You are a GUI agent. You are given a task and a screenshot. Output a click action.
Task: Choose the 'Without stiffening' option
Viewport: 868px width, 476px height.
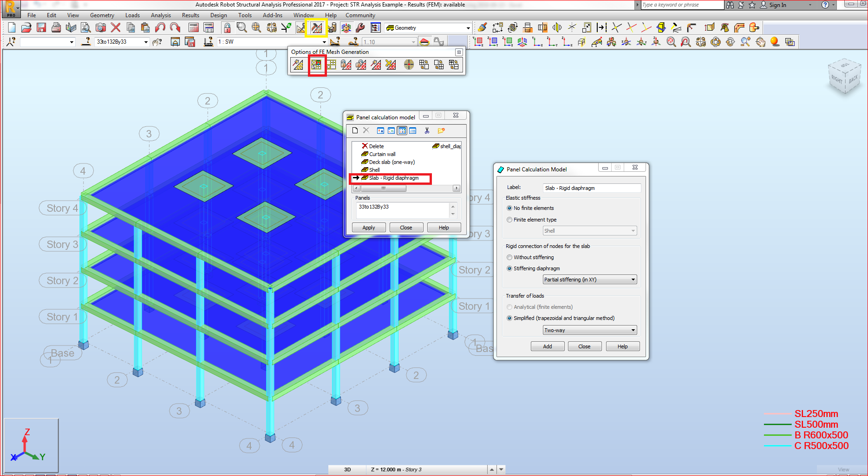(509, 257)
